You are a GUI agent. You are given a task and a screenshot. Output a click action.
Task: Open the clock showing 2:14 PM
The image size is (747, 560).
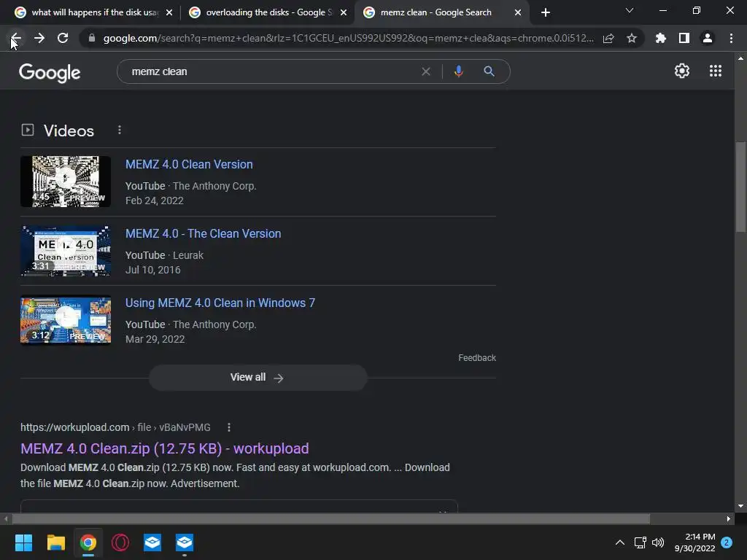pyautogui.click(x=695, y=542)
